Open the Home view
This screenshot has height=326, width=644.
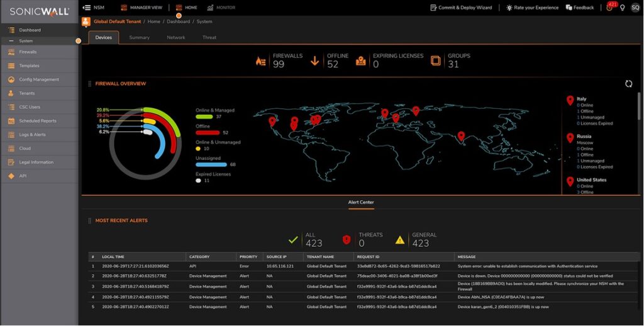[186, 8]
